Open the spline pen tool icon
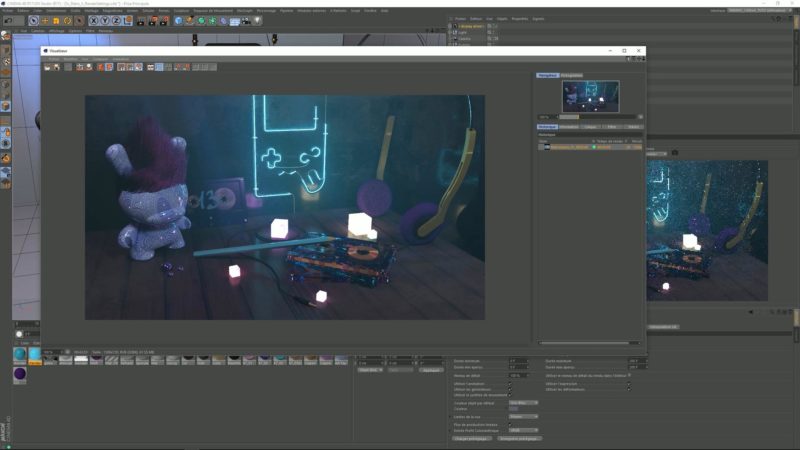 click(x=190, y=21)
